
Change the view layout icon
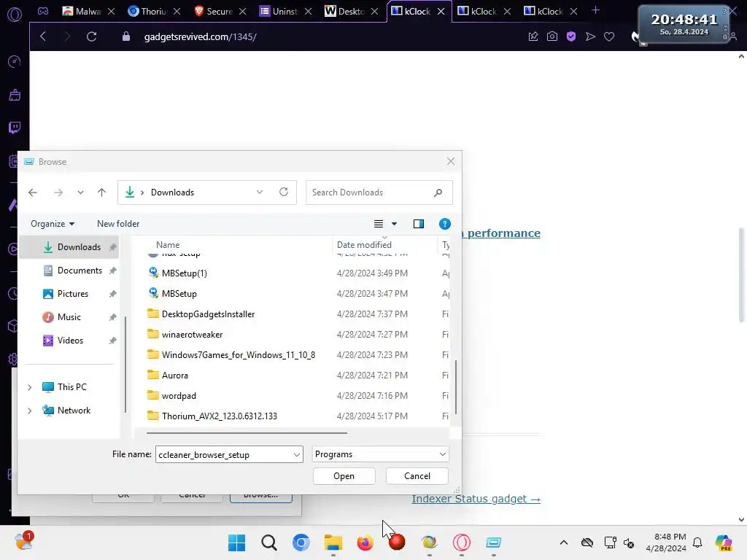[379, 224]
